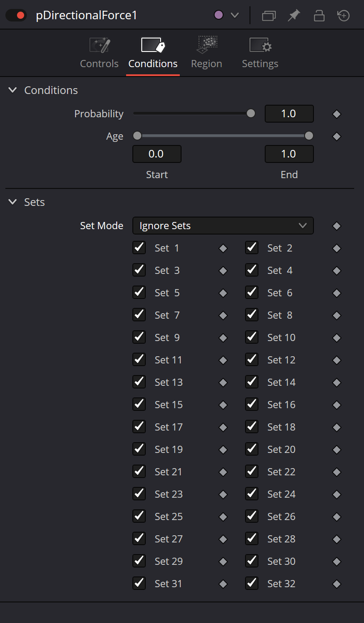Collapse the Conditions section
The image size is (364, 623).
(13, 90)
